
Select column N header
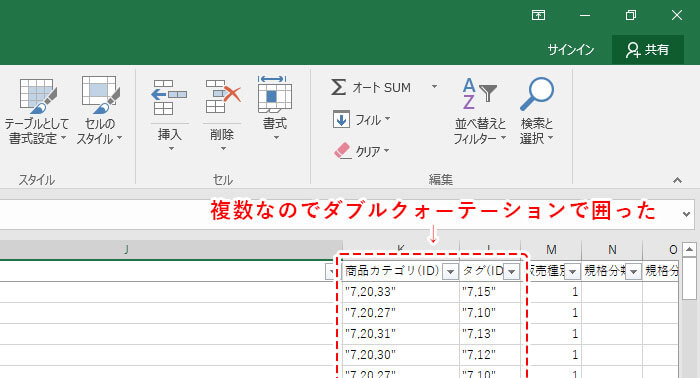612,249
